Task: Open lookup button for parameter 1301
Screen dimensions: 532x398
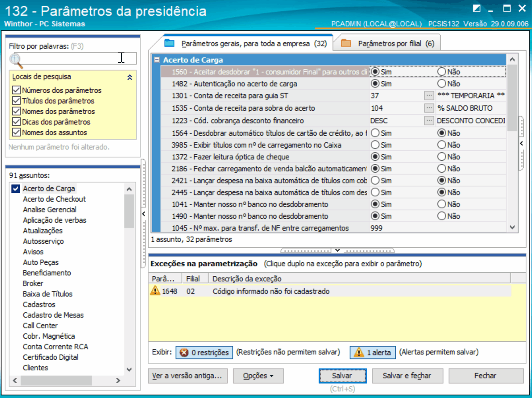Action: [x=429, y=95]
